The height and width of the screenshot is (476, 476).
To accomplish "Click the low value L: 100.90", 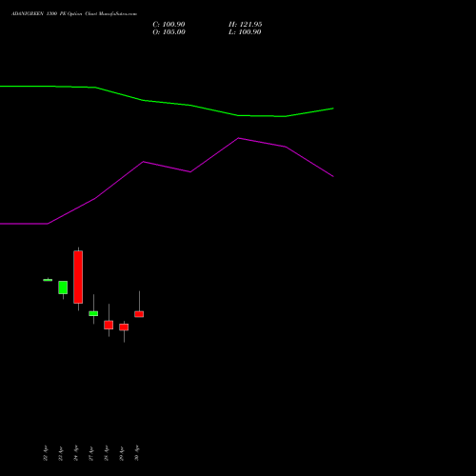I will [x=245, y=32].
